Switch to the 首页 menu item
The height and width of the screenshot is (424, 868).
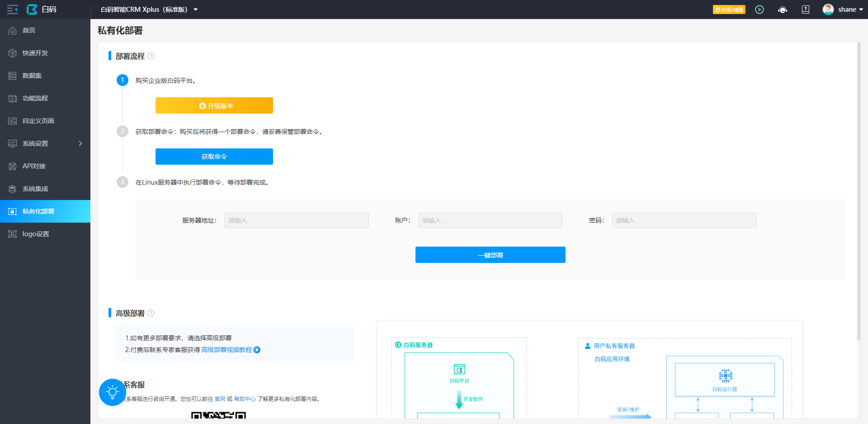12,30
